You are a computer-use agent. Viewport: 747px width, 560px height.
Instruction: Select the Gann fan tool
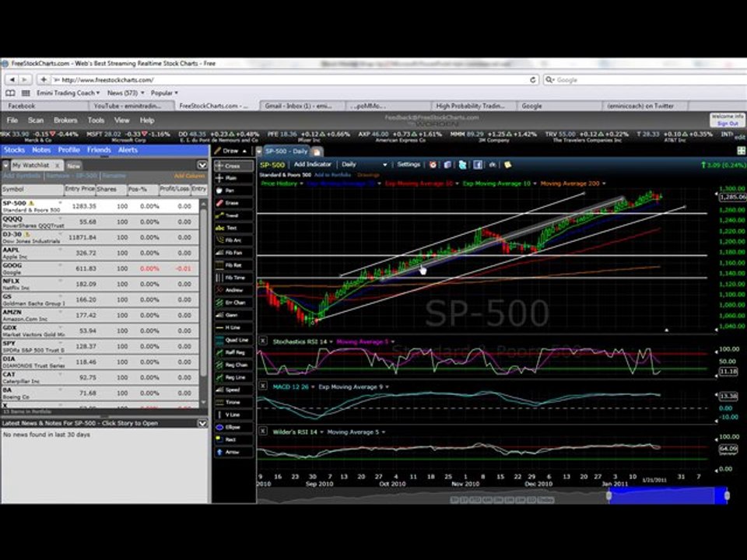point(233,315)
